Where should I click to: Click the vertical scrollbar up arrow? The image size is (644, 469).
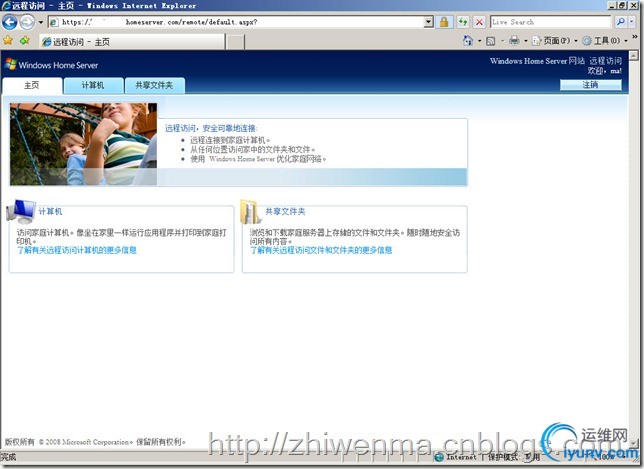(634, 55)
